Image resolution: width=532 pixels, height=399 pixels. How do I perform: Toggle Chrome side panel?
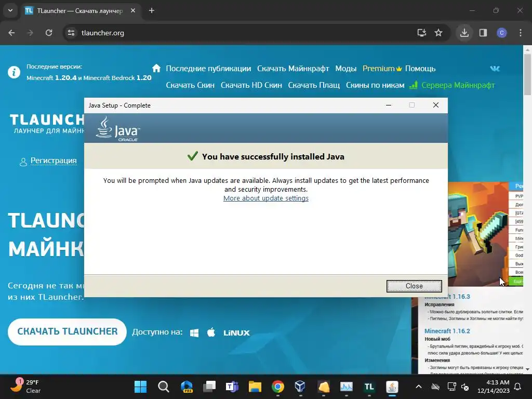483,33
